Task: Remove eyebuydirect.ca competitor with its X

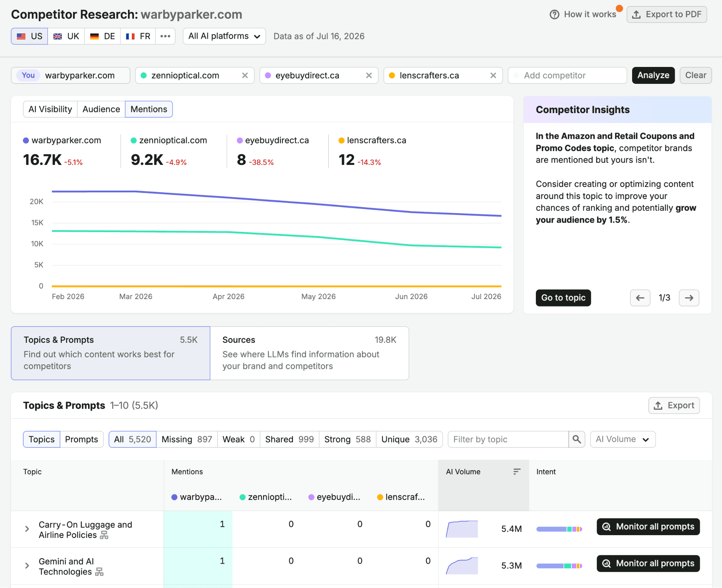Action: [369, 75]
